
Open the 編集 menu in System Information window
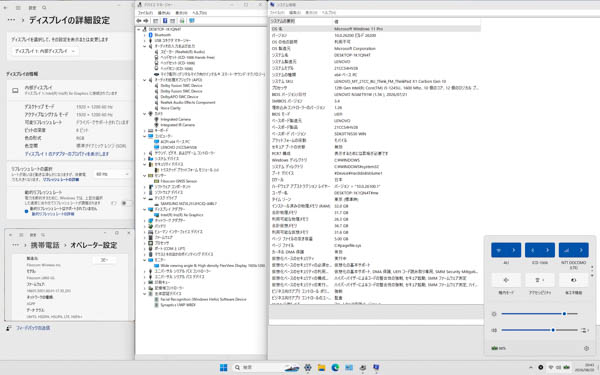pos(295,13)
